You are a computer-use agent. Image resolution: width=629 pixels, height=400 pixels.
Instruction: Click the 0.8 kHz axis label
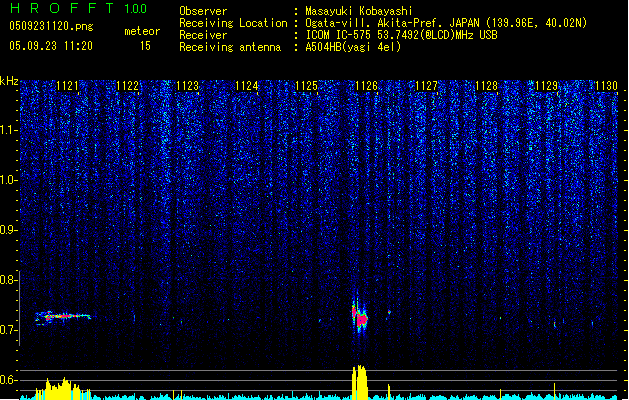[8, 280]
